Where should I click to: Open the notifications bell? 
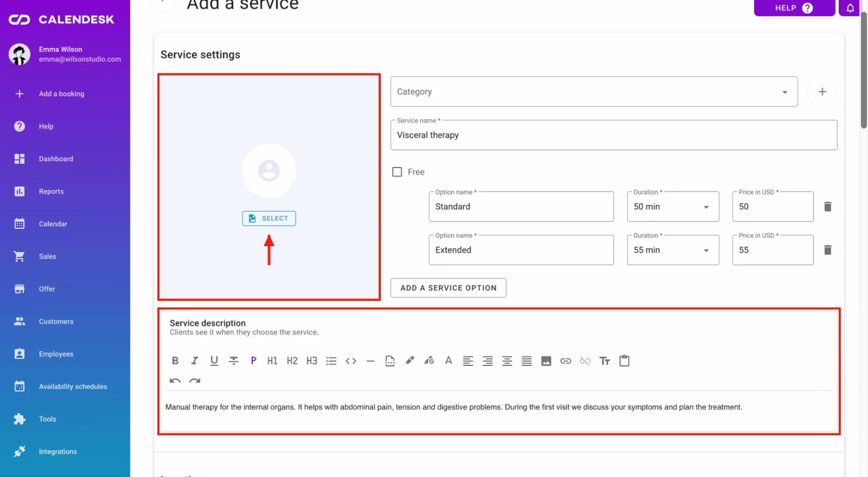point(850,8)
